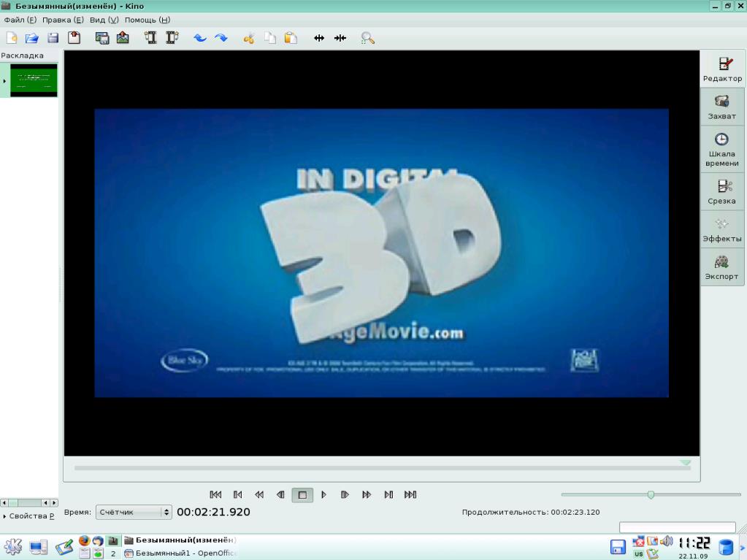The height and width of the screenshot is (560, 747).
Task: Click the blue floppy icon in the system tray
Action: click(x=618, y=547)
